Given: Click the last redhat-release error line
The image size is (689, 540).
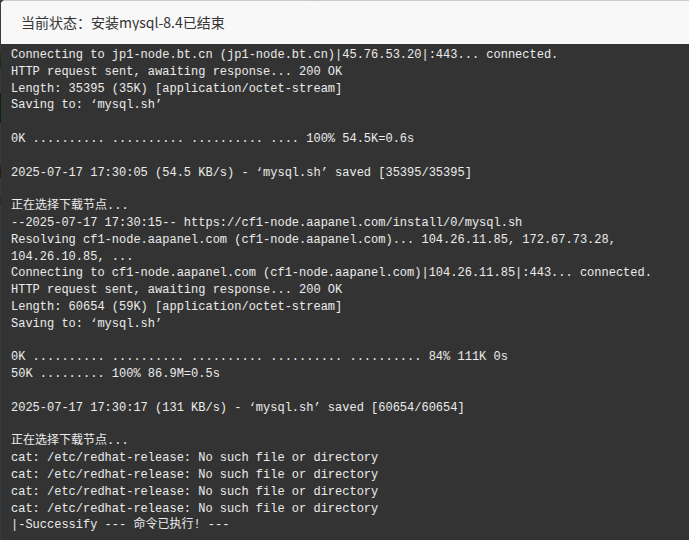Looking at the screenshot, I should coord(195,508).
